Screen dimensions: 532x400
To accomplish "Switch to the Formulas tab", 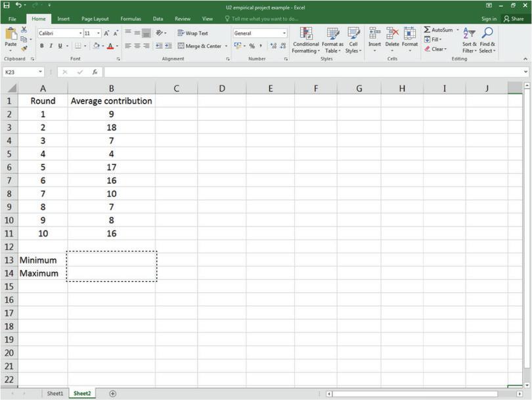I will click(x=131, y=19).
